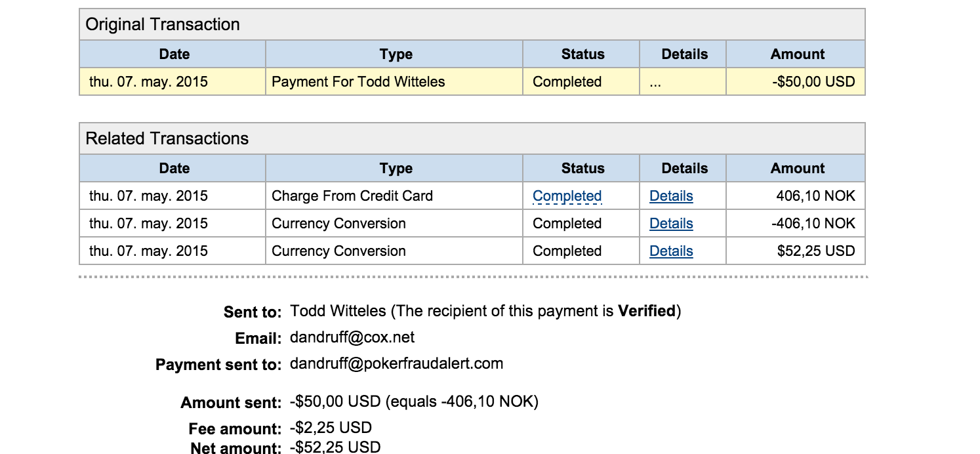The height and width of the screenshot is (454, 980).
Task: Click Date column header in Original Transaction table
Action: coord(174,54)
